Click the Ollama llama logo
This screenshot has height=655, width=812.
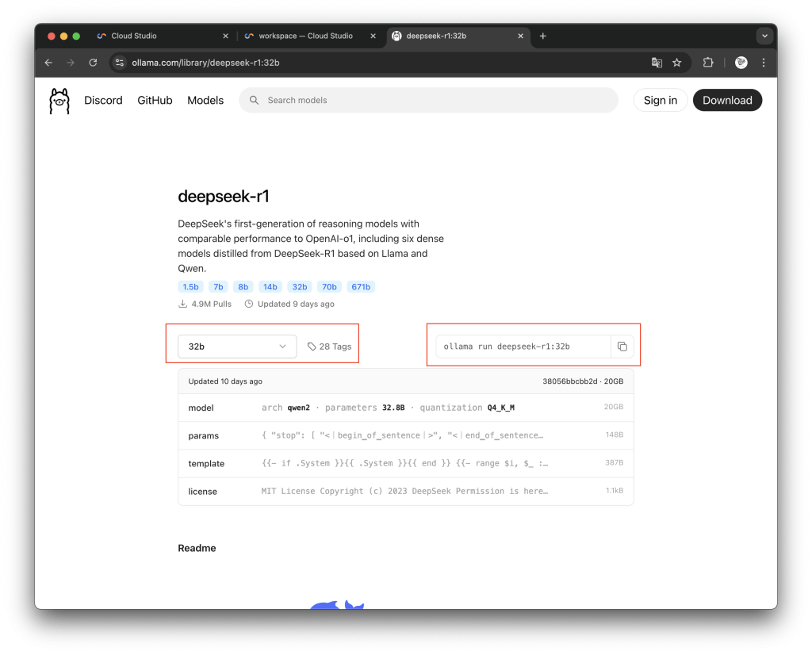click(59, 101)
